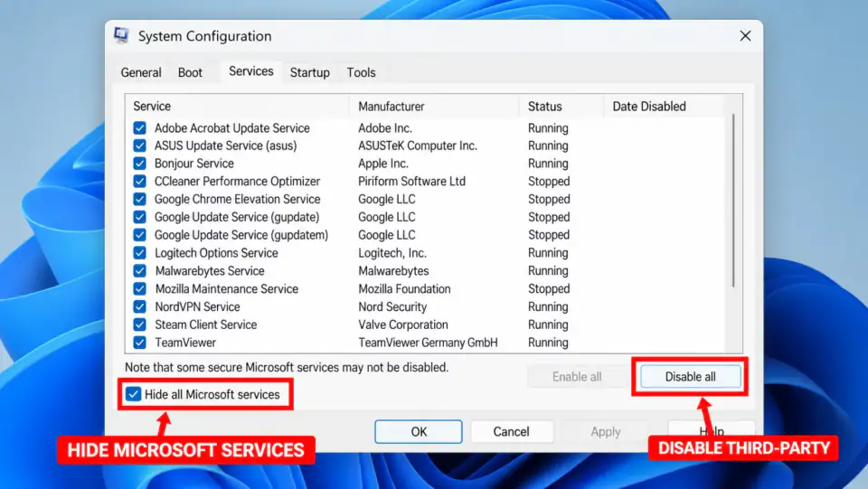This screenshot has width=868, height=489.
Task: Click Running status of TeamViewer row
Action: (548, 343)
